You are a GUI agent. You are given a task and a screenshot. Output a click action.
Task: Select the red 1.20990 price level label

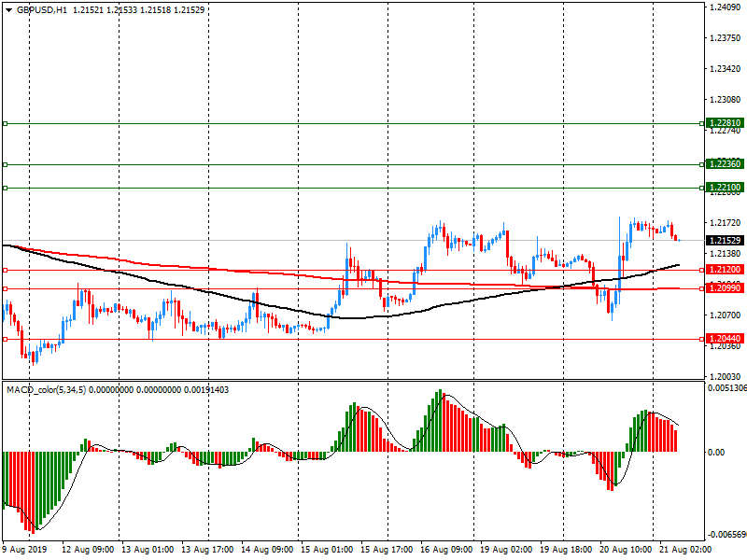pyautogui.click(x=725, y=288)
